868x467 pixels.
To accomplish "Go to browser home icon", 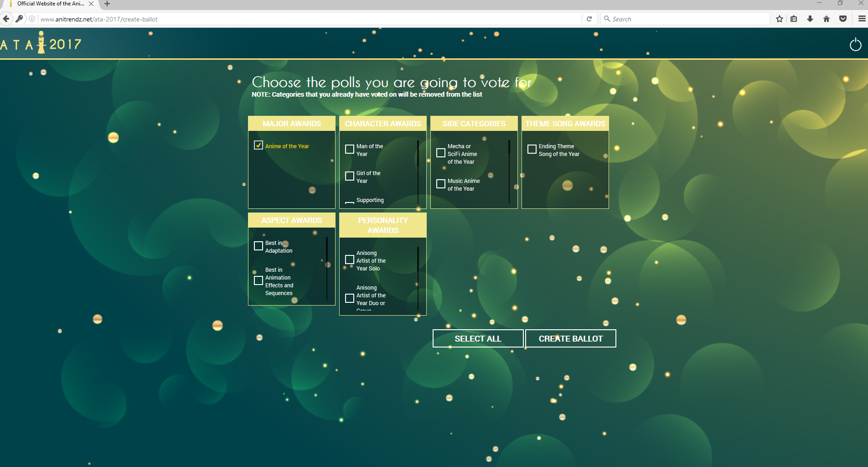I will tap(826, 19).
